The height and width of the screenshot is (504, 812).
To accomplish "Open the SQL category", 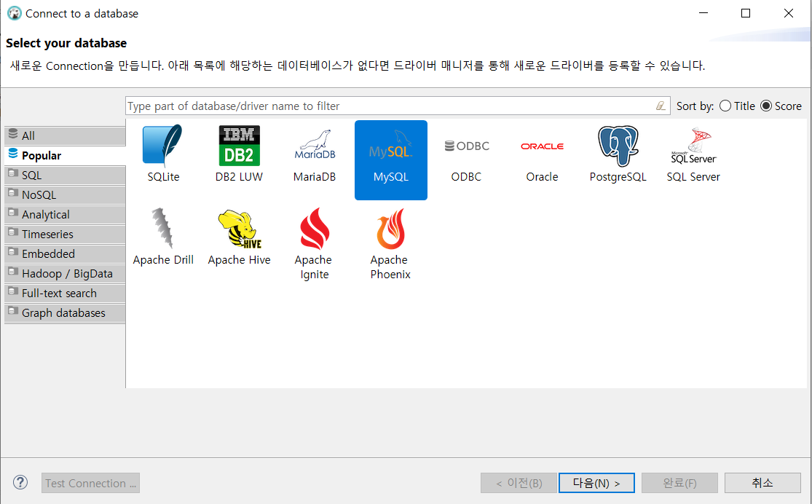I will click(x=65, y=175).
